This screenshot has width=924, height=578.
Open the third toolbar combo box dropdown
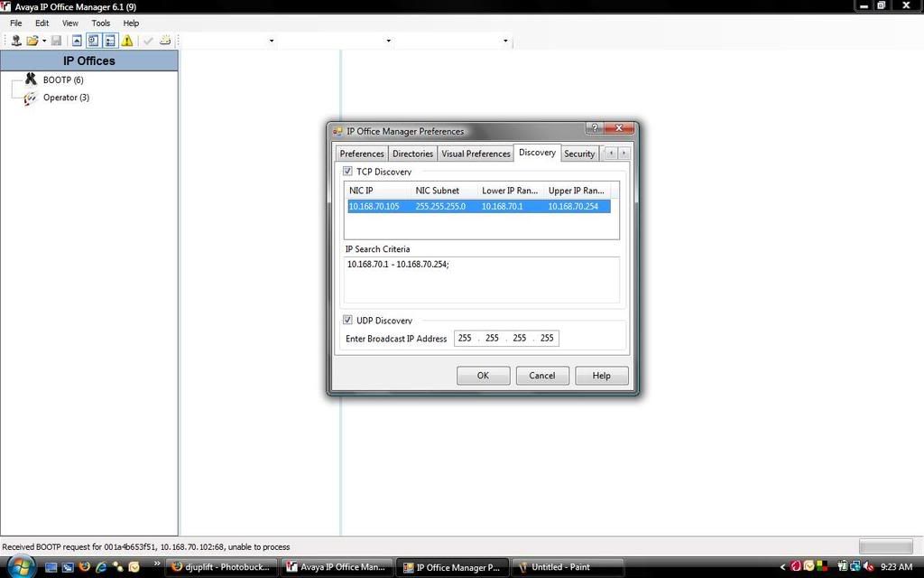[505, 41]
